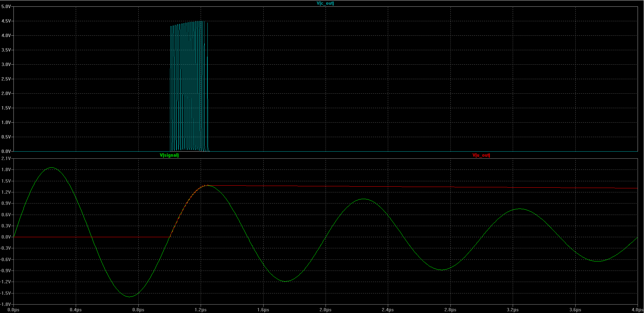
Task: Click the 4.5V tick on upper axis
Action: coord(6,21)
